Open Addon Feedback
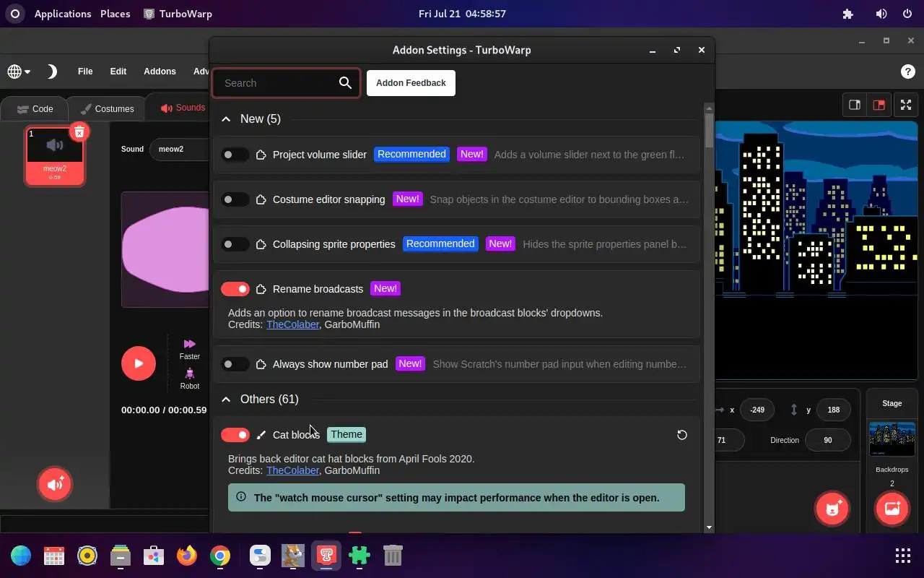 pyautogui.click(x=411, y=83)
